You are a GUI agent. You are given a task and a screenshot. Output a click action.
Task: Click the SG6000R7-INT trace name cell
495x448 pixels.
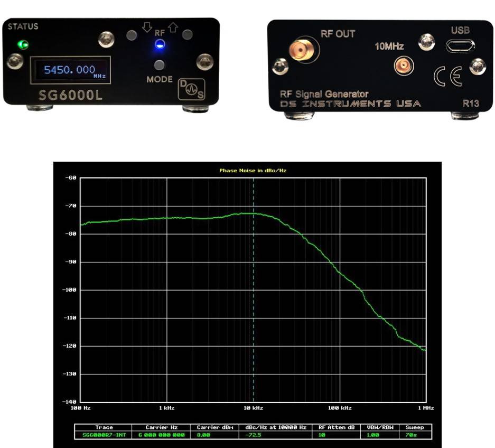104,435
